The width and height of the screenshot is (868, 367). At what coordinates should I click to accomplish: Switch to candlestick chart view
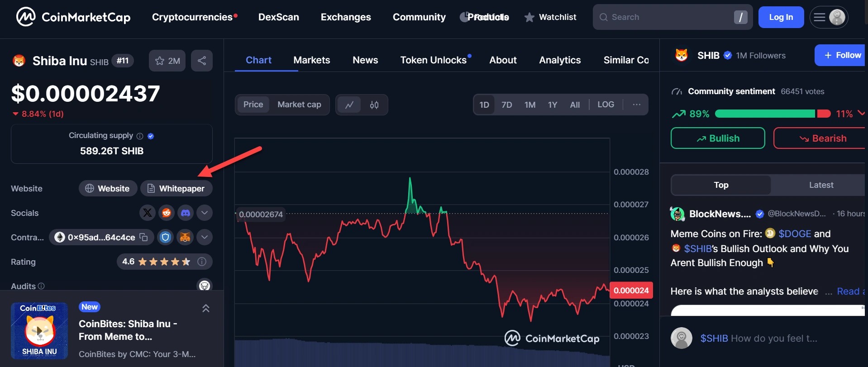point(374,105)
